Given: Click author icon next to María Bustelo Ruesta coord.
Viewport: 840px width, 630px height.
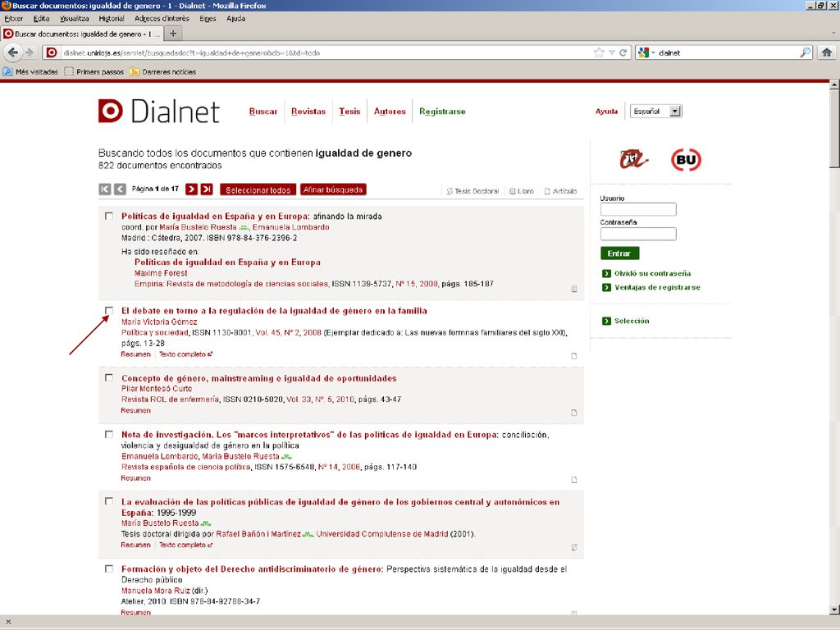Looking at the screenshot, I should pos(244,228).
